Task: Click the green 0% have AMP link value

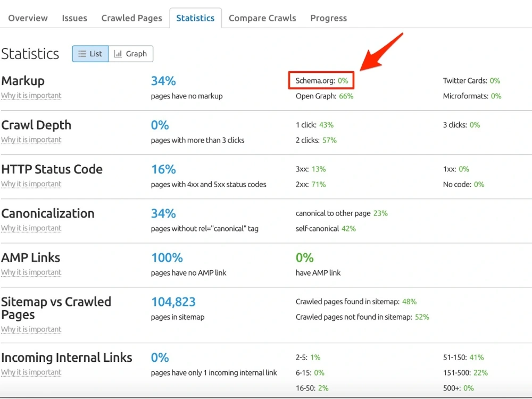Action: 304,257
